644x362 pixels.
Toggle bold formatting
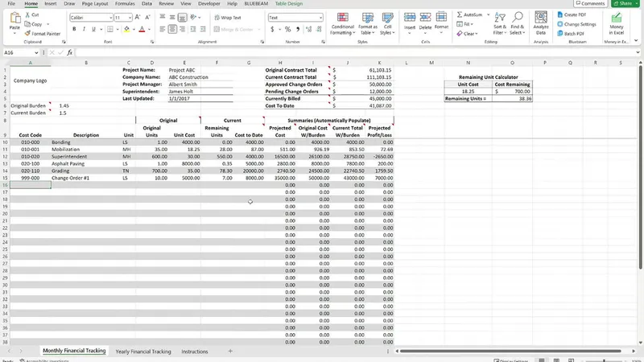[x=74, y=29]
